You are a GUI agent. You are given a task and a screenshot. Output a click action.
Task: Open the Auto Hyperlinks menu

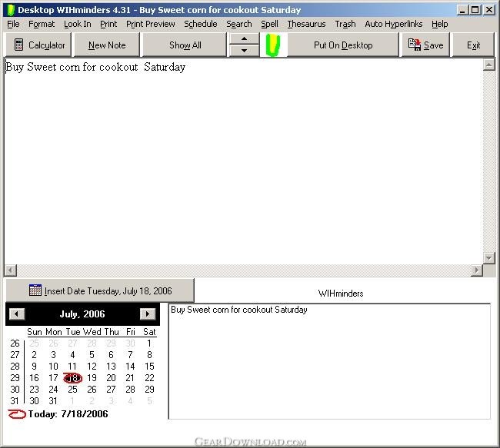[x=394, y=24]
